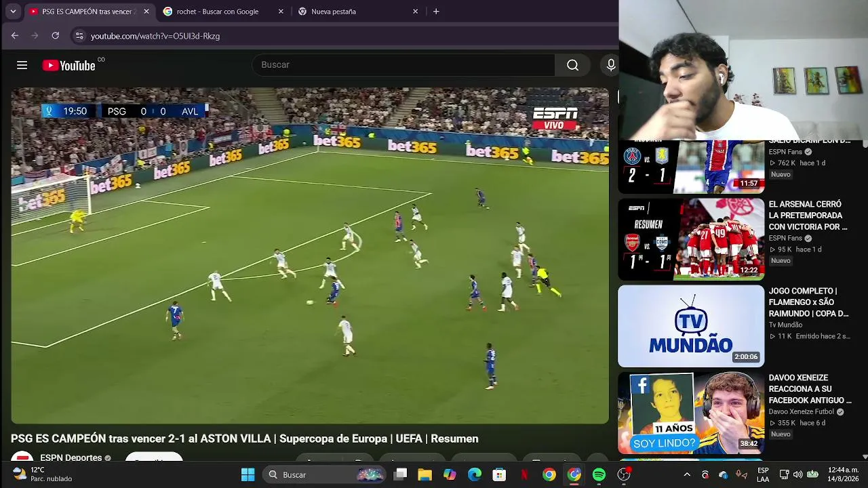Open a new browser tab
Viewport: 868px width, 488px height.
436,12
